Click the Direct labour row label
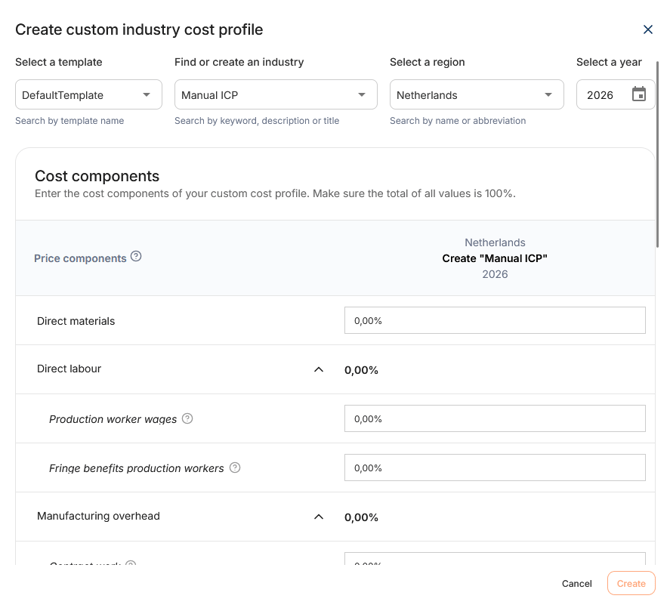Image resolution: width=670 pixels, height=611 pixels. pyautogui.click(x=69, y=368)
